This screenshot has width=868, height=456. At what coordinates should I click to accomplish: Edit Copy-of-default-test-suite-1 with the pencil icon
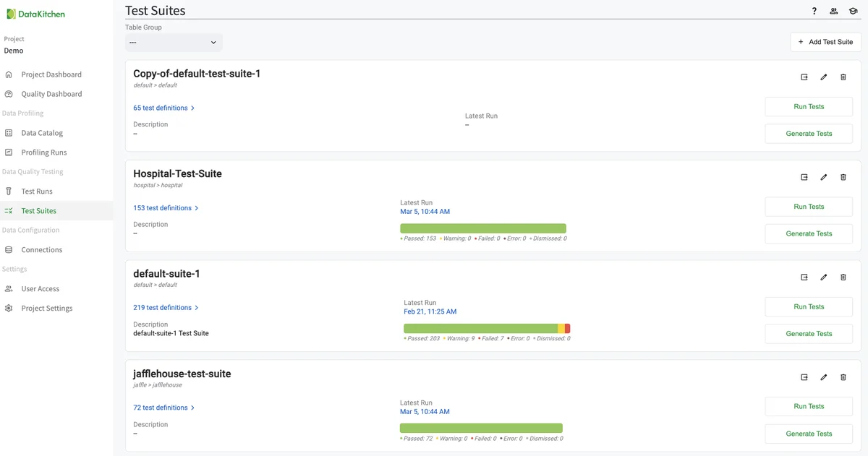tap(823, 77)
